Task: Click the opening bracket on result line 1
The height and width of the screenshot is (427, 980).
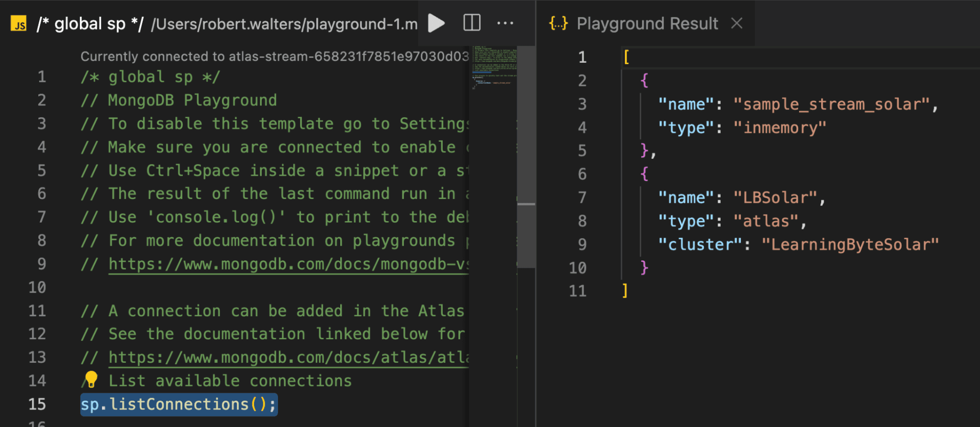Action: pyautogui.click(x=626, y=57)
